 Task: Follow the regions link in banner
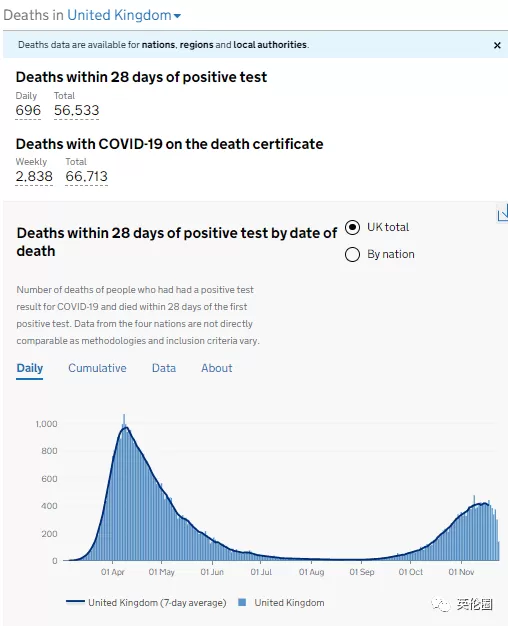pyautogui.click(x=196, y=45)
